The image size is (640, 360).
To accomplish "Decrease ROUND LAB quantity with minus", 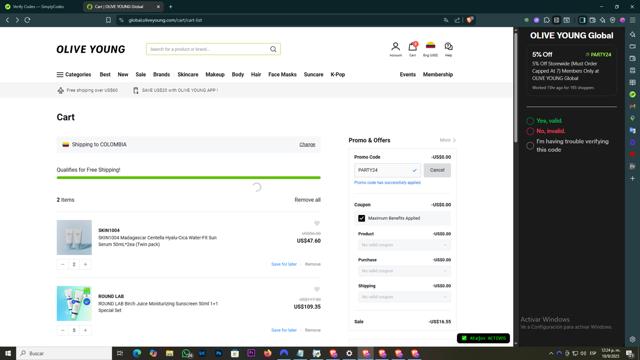I will (x=62, y=330).
